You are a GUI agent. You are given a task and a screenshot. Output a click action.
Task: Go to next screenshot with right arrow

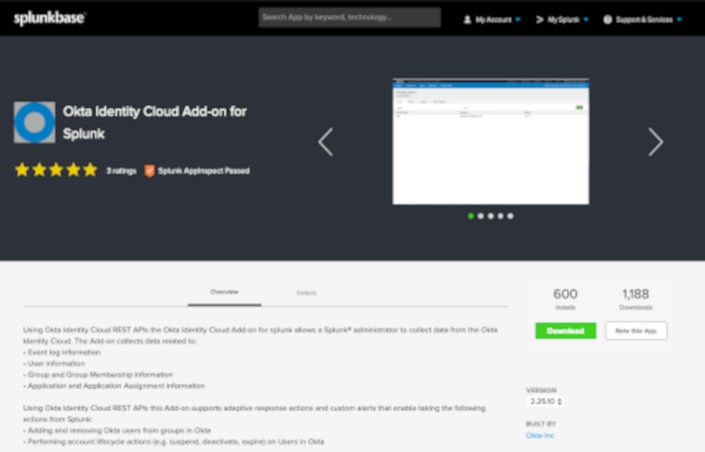(x=656, y=142)
